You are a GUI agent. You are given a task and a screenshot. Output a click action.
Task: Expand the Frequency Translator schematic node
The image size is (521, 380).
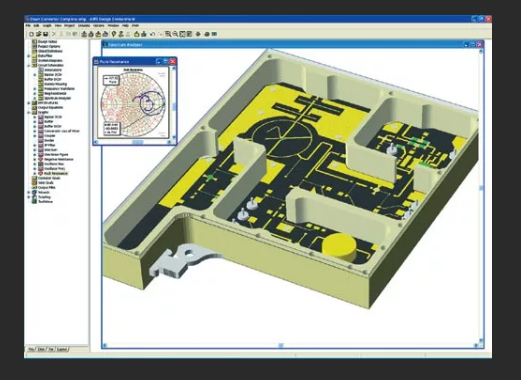[x=35, y=89]
